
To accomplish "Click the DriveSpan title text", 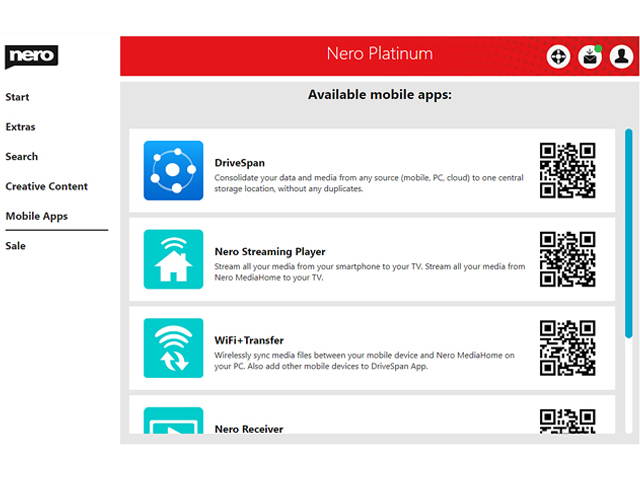I will coord(240,163).
